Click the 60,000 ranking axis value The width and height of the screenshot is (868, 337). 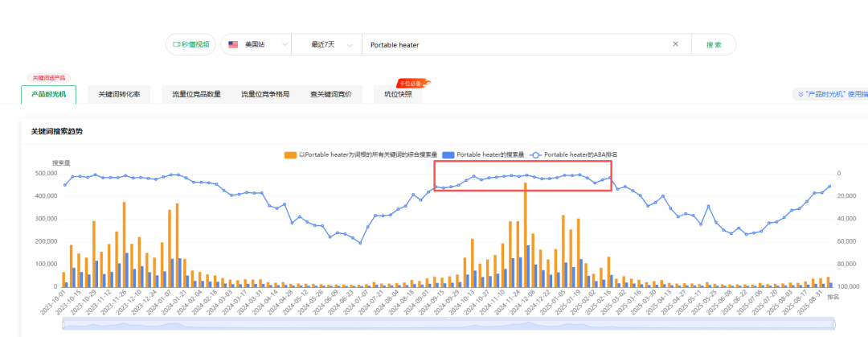[848, 241]
